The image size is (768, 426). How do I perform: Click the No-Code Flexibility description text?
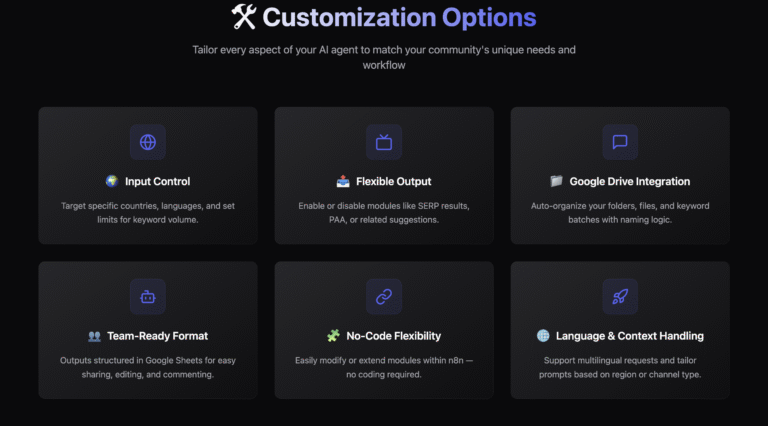pos(384,367)
